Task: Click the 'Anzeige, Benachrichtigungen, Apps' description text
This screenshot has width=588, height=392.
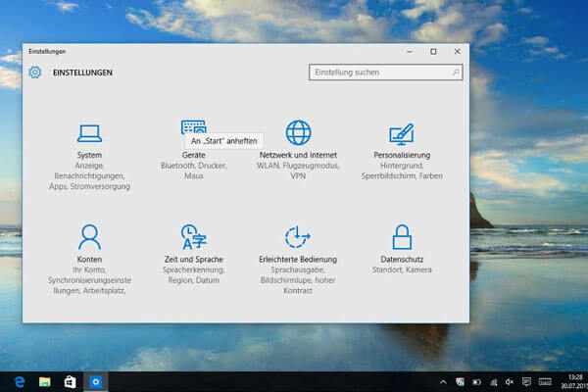Action: click(x=89, y=176)
